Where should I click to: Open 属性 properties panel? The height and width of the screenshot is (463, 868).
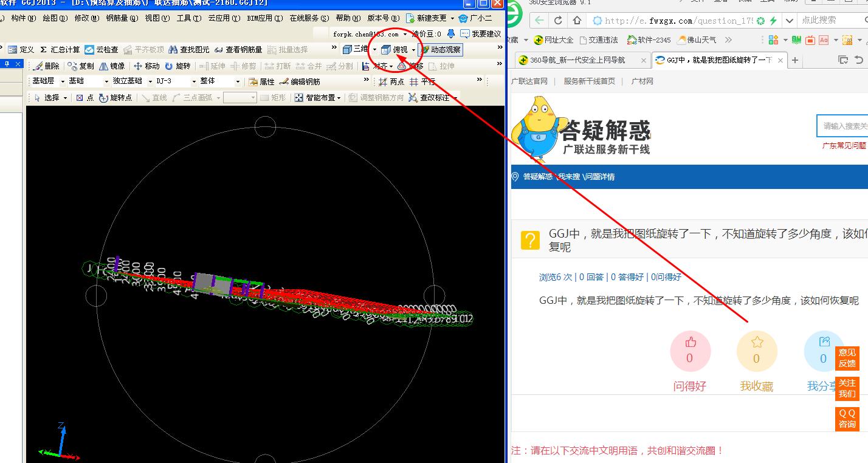pyautogui.click(x=261, y=81)
